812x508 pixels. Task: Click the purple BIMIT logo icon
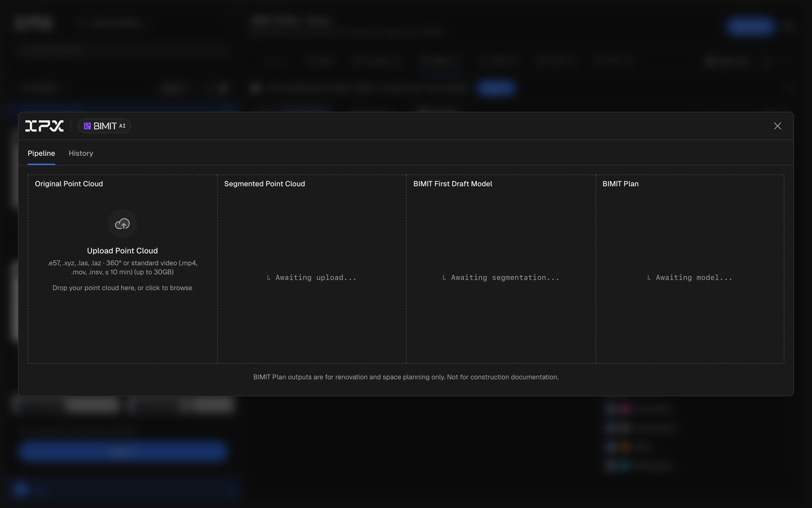(87, 126)
